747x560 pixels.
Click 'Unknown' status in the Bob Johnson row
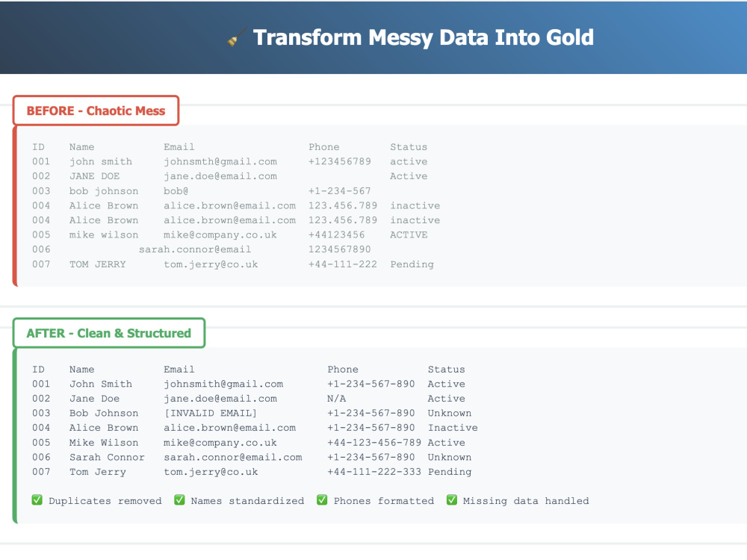[450, 414]
